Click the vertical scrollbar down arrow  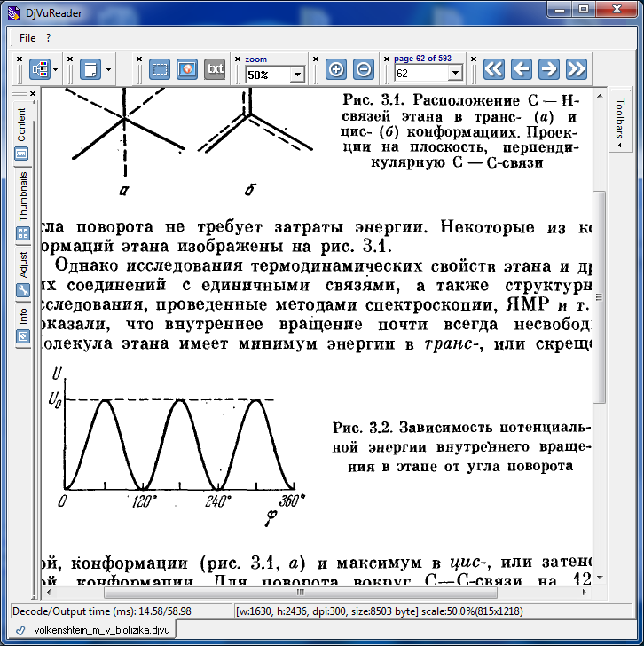(600, 577)
